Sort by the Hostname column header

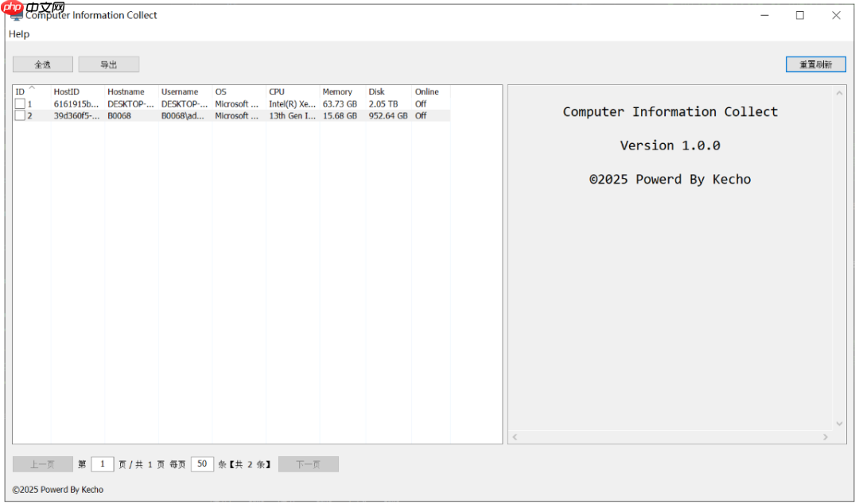click(127, 91)
